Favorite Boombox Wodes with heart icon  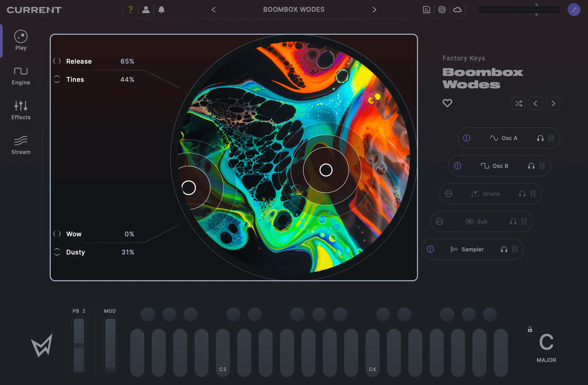tap(447, 103)
